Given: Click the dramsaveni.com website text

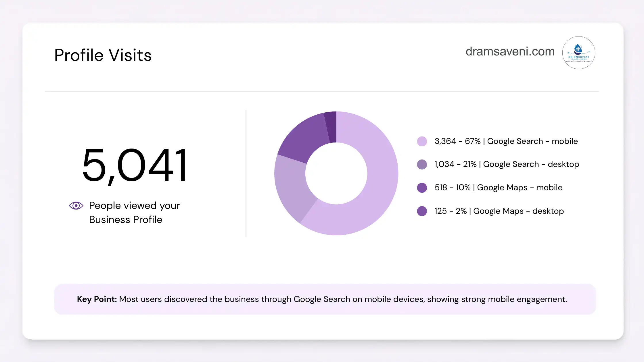Looking at the screenshot, I should [510, 51].
